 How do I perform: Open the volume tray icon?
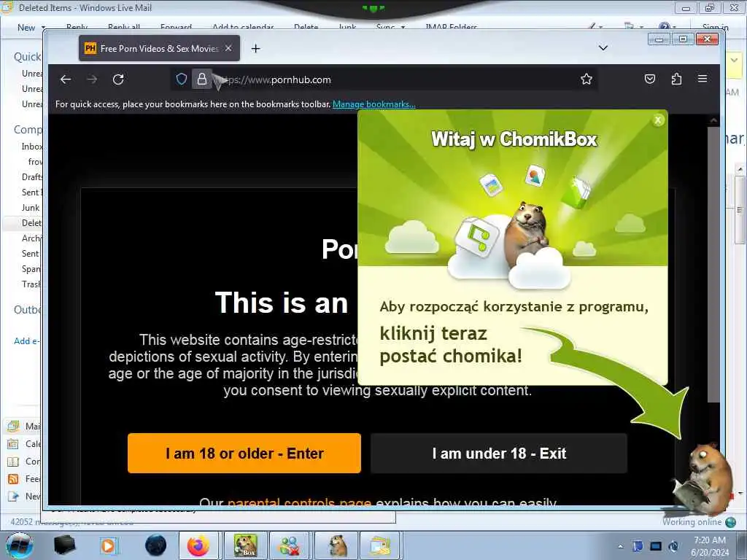(x=673, y=546)
